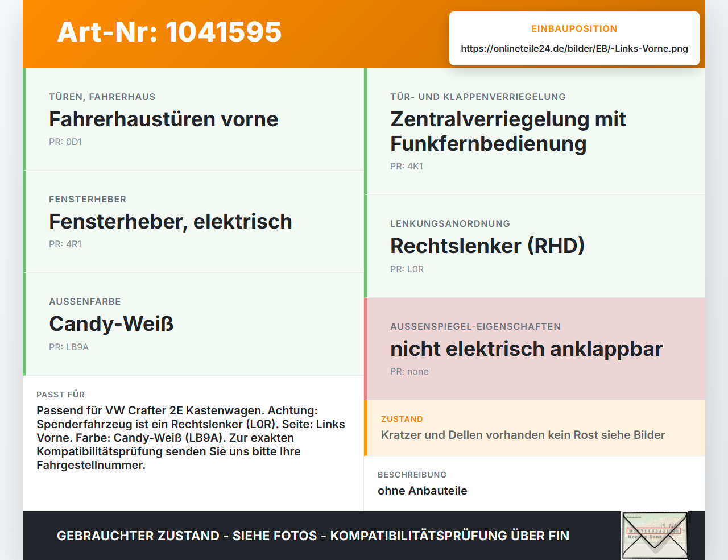Click the red nicht elektrisch anklappbar card

(535, 349)
